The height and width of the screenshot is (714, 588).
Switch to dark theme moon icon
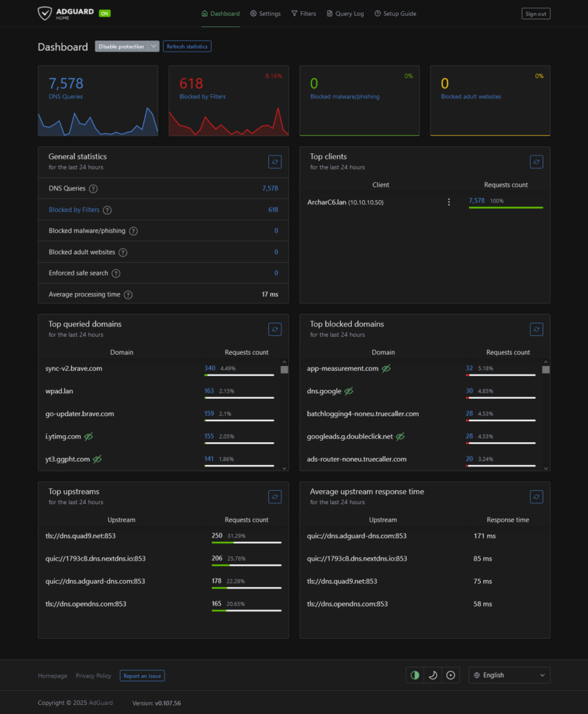(x=433, y=675)
